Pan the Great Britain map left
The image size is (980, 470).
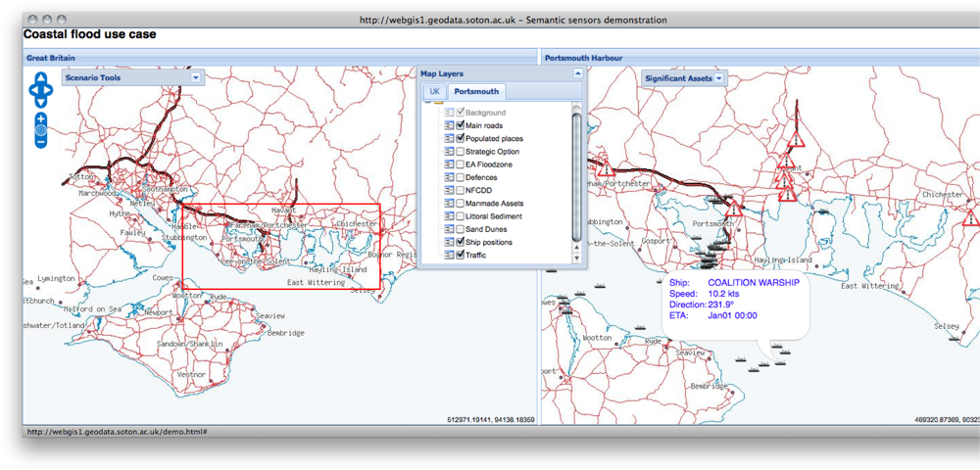(x=32, y=91)
